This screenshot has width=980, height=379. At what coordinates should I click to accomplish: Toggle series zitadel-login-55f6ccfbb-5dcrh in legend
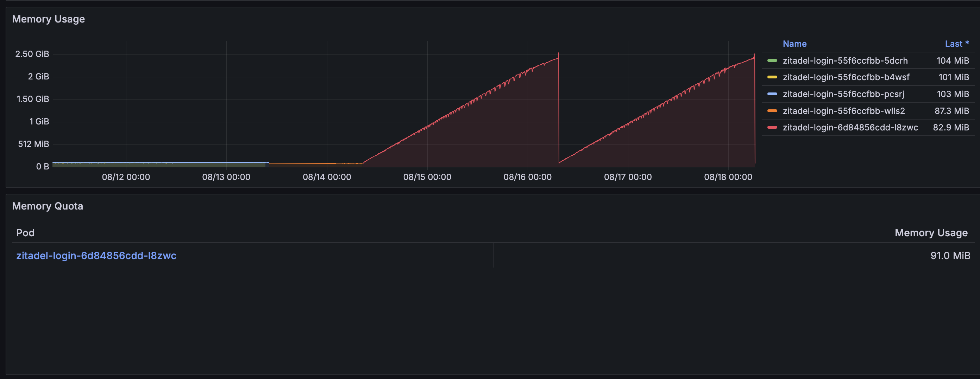click(845, 60)
